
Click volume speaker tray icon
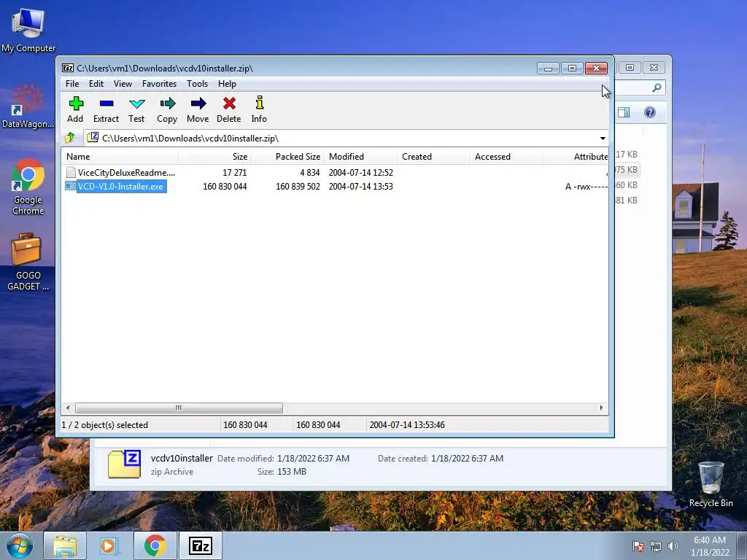point(673,546)
